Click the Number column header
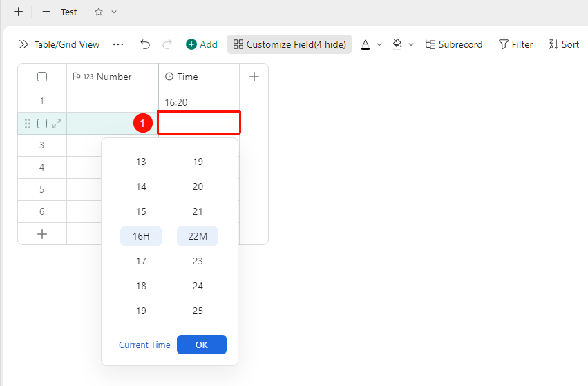Viewport: 588px width, 386px height. click(x=113, y=77)
